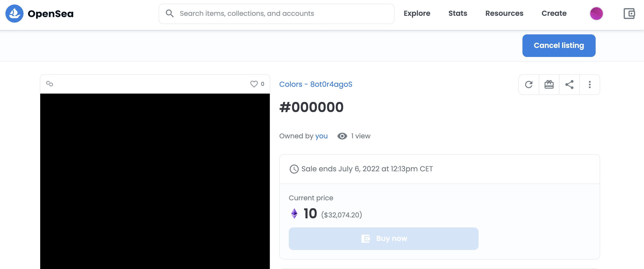
Task: Refresh metadata with the circular arrow icon
Action: (529, 85)
